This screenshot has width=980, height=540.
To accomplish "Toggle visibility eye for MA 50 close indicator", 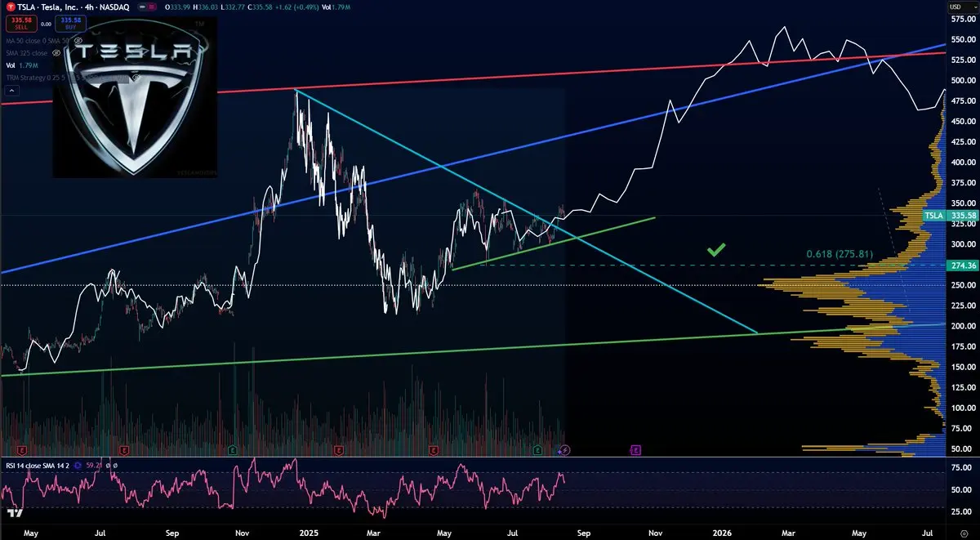I will (78, 39).
